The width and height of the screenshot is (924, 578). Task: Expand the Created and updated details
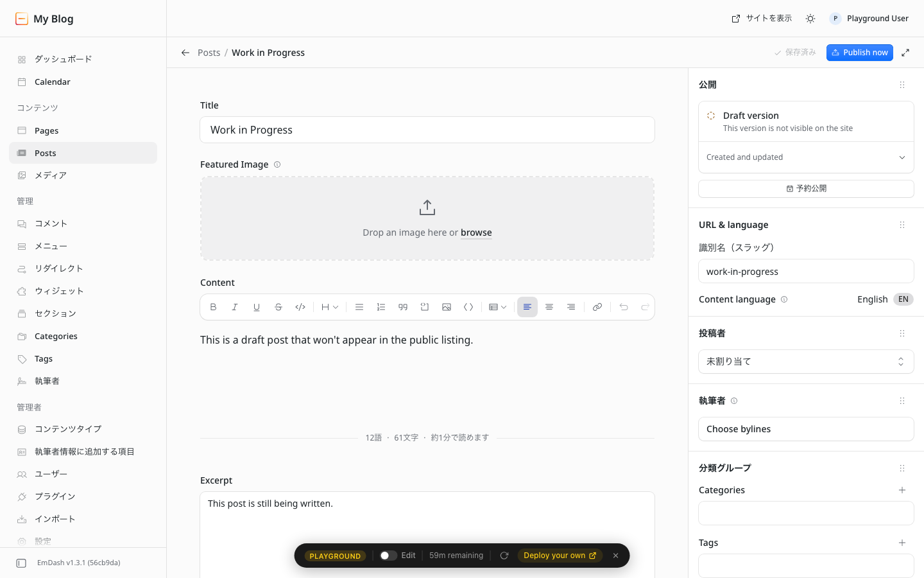pos(806,157)
